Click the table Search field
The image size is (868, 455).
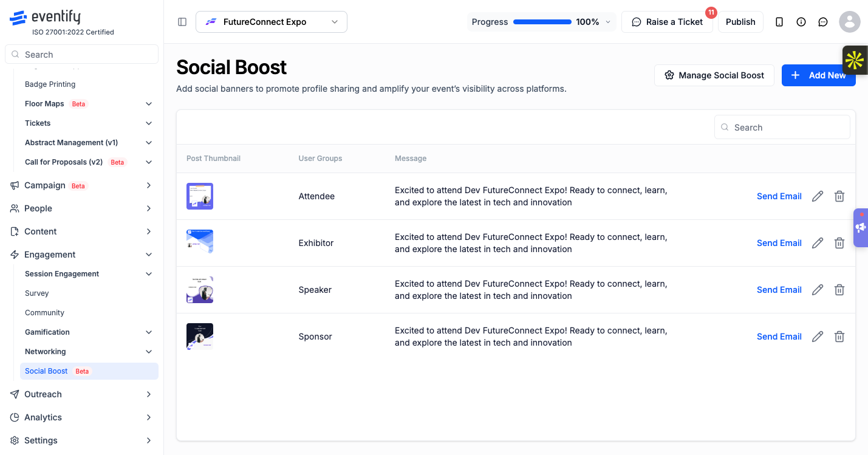coord(782,128)
